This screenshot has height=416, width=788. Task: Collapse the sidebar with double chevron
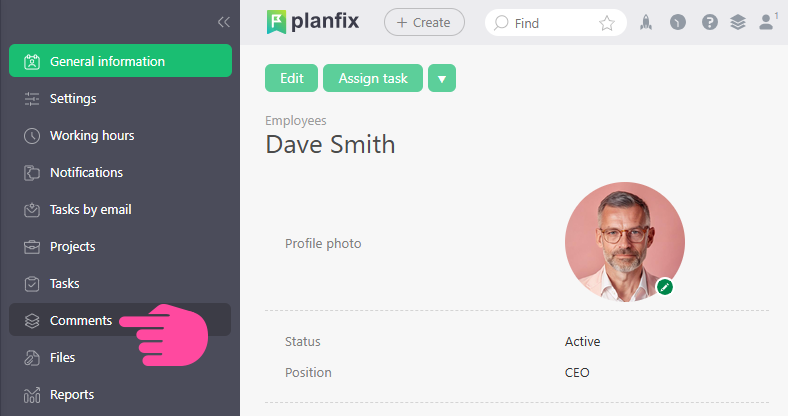click(223, 22)
